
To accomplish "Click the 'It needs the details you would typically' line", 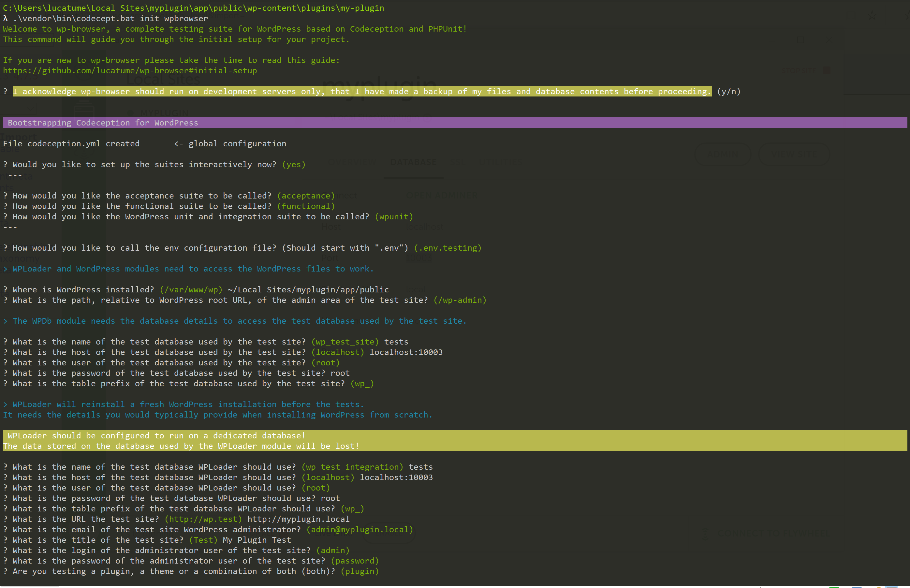I will click(218, 415).
